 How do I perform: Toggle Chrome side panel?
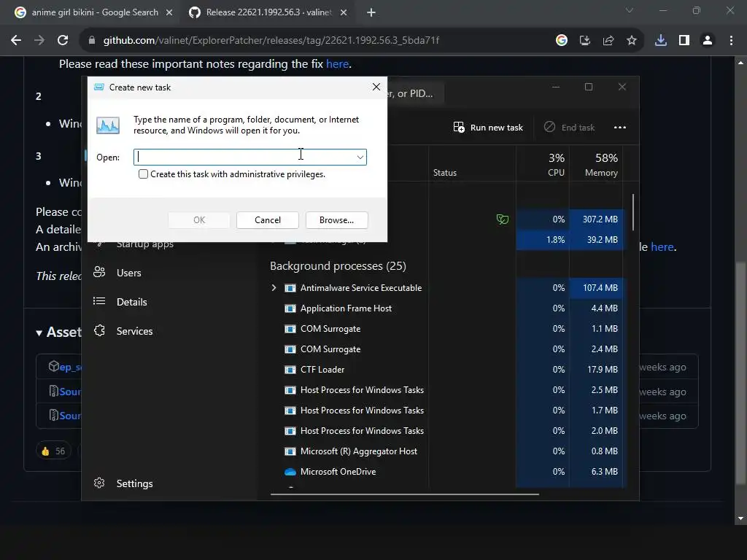click(x=684, y=41)
